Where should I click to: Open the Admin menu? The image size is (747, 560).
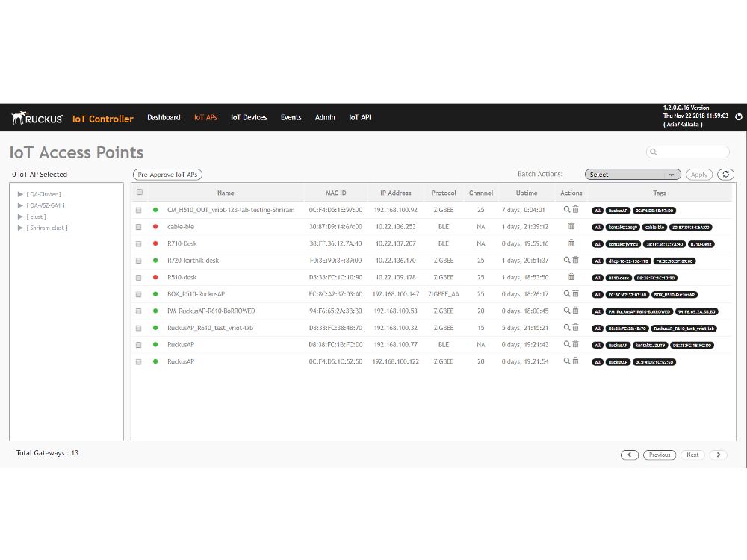point(325,118)
